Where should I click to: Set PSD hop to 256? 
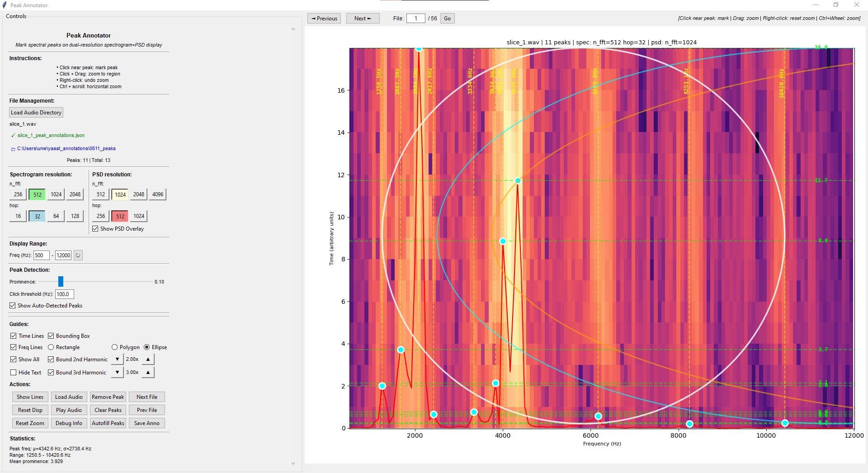click(x=101, y=216)
